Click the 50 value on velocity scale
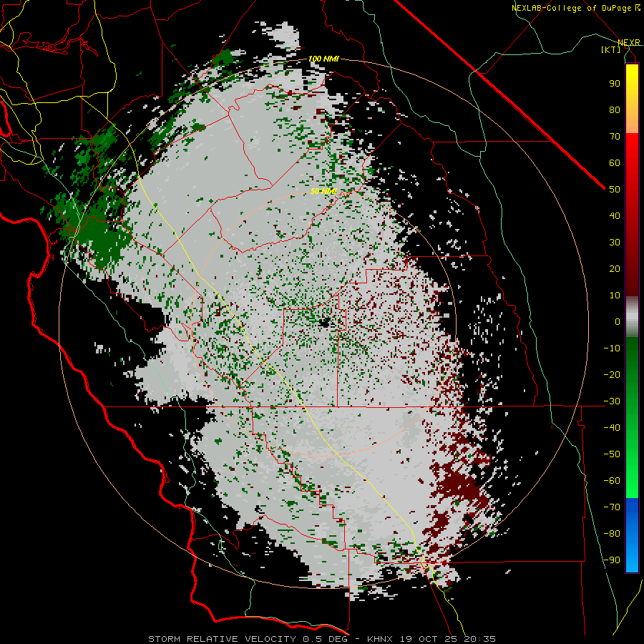 click(615, 190)
